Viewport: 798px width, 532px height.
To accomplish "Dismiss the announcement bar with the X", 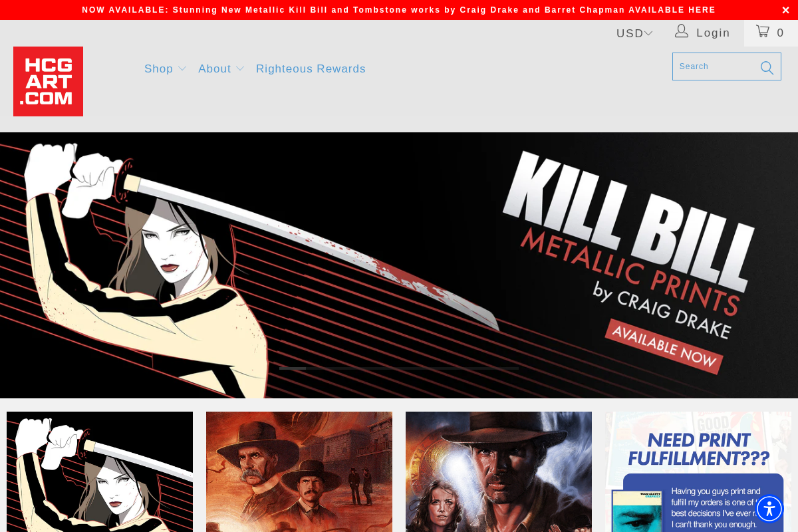I will pyautogui.click(x=785, y=10).
